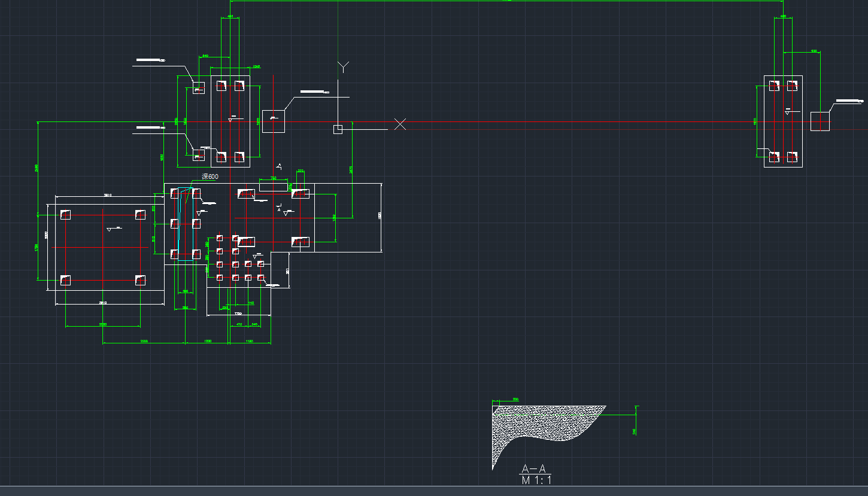This screenshot has height=496, width=868.
Task: Click the upper section cut mark A
Action: [x=278, y=166]
